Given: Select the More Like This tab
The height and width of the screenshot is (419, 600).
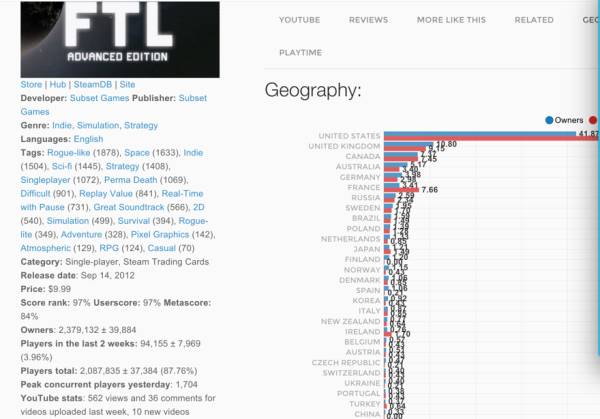Looking at the screenshot, I should point(451,19).
